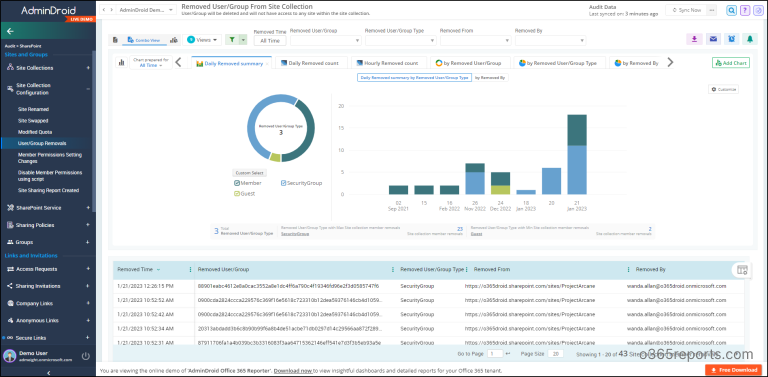
Task: Collapse the Site Collection Configuration section
Action: click(88, 89)
